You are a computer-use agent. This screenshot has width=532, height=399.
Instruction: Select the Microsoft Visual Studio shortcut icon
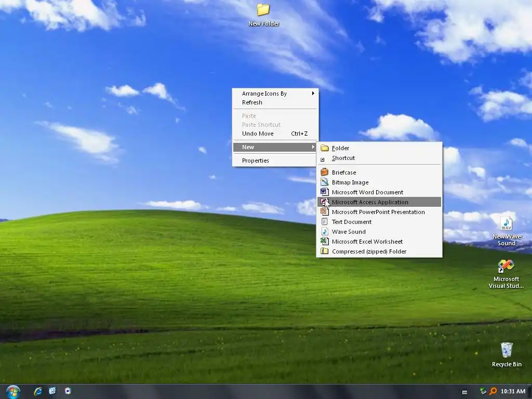(506, 274)
